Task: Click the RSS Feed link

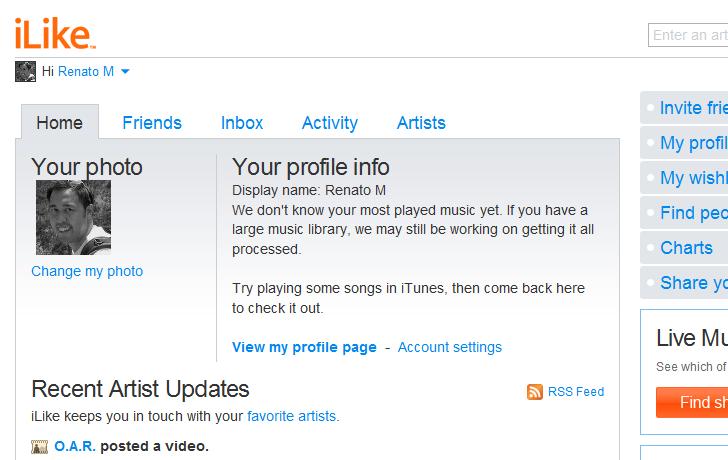Action: [x=576, y=392]
